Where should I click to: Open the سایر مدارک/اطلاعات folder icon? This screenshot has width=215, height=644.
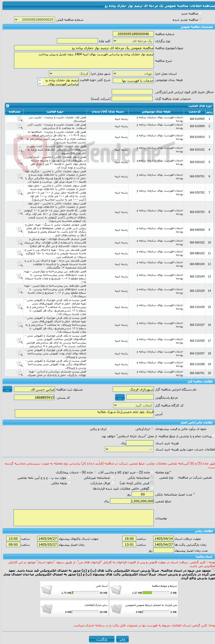[x=47, y=609]
